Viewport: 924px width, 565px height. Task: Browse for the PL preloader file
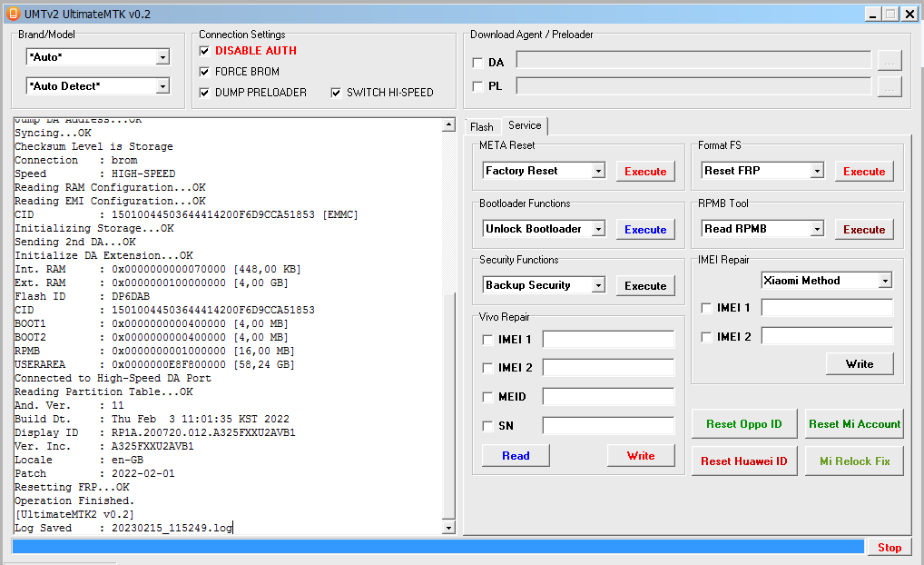889,86
